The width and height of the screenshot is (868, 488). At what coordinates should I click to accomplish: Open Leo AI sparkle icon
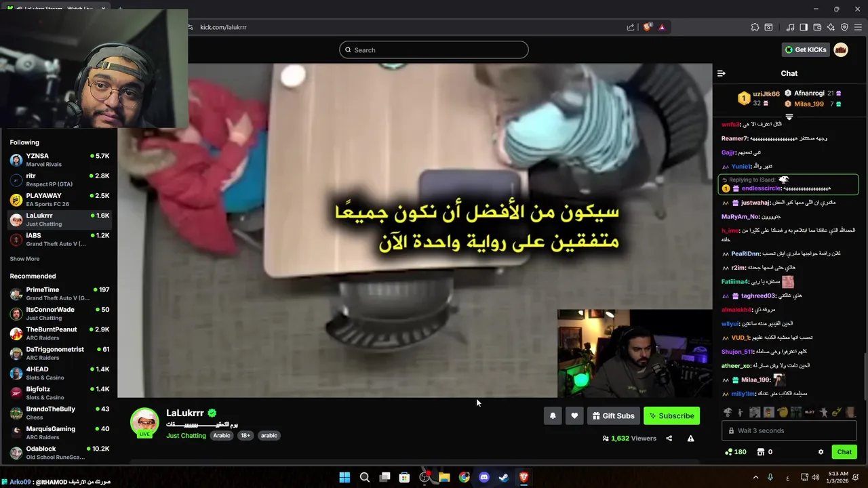(831, 27)
